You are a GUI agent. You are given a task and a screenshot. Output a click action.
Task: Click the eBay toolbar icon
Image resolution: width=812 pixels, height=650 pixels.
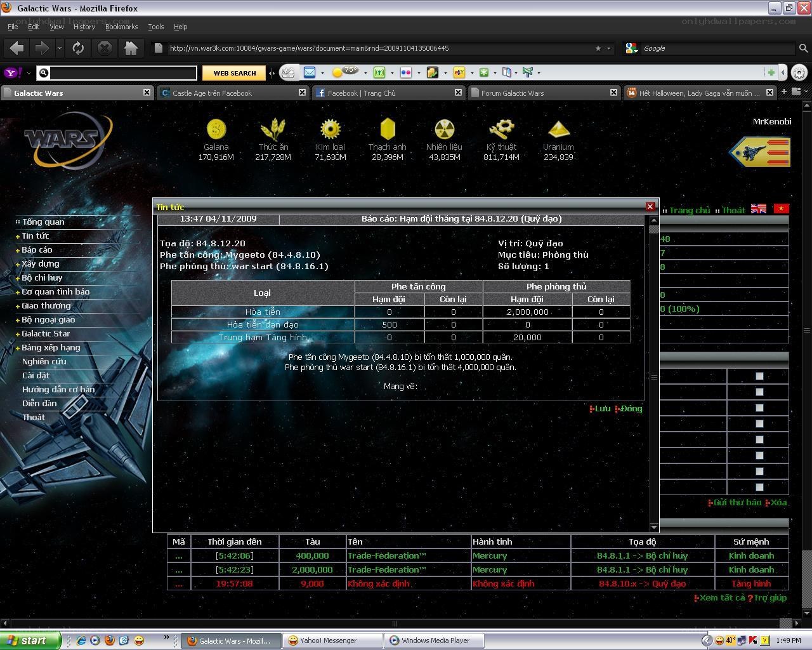pos(459,72)
